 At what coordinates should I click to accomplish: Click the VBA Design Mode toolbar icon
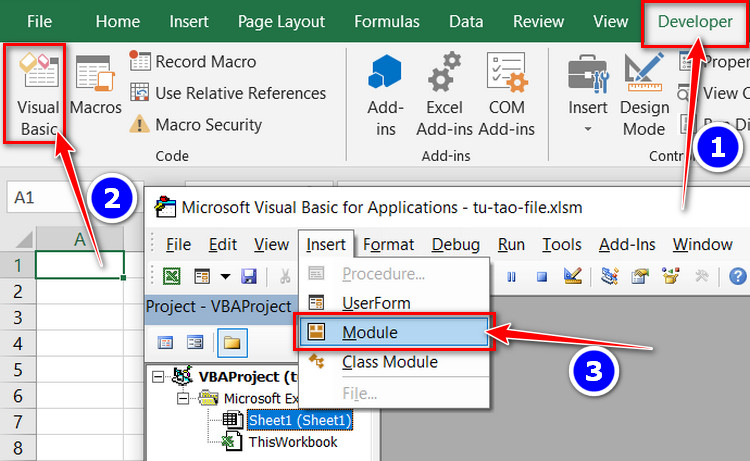[573, 276]
